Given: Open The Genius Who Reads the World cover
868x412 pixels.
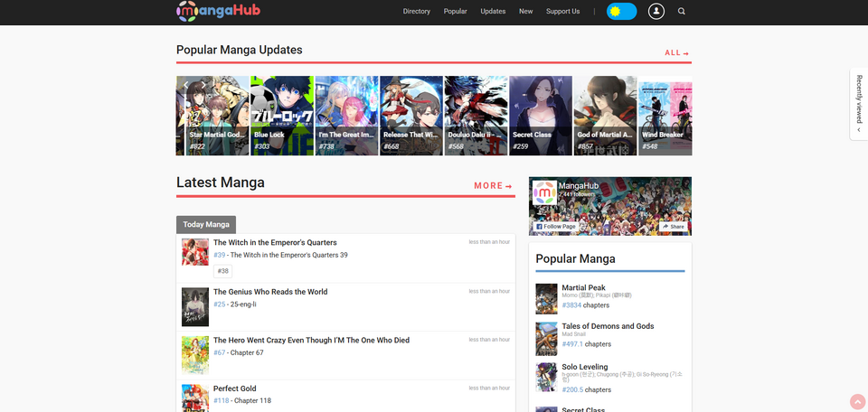Looking at the screenshot, I should coord(195,307).
